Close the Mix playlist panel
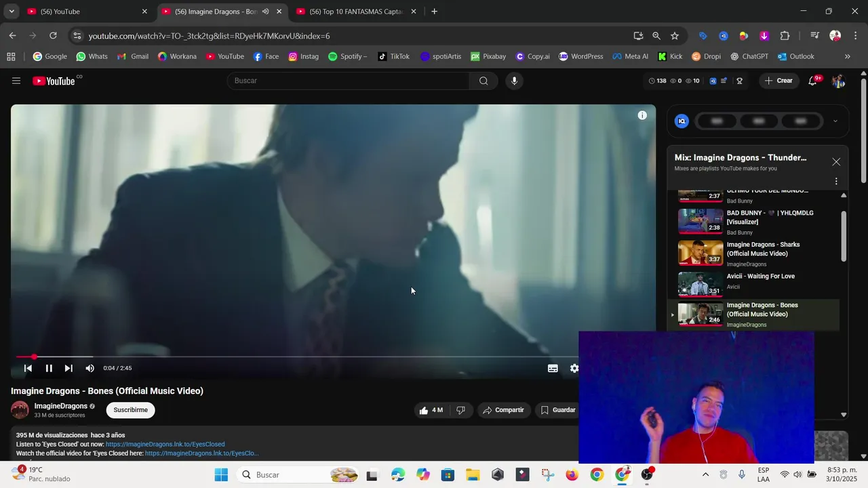Screen dimensions: 868x488 pyautogui.click(x=836, y=162)
